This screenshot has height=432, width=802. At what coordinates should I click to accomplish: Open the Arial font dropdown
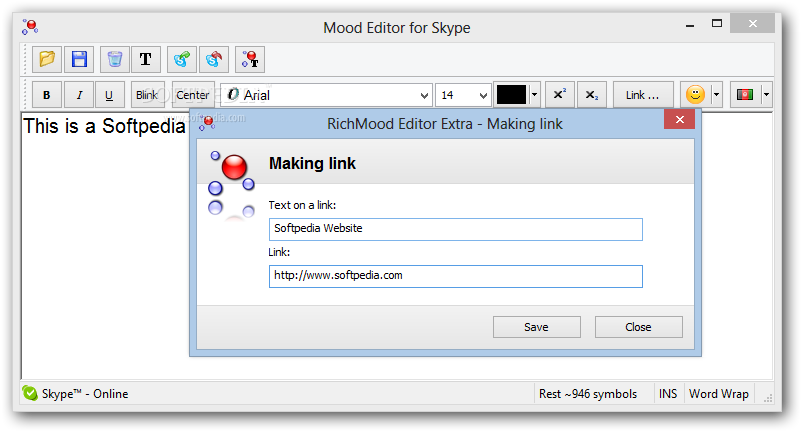click(424, 96)
